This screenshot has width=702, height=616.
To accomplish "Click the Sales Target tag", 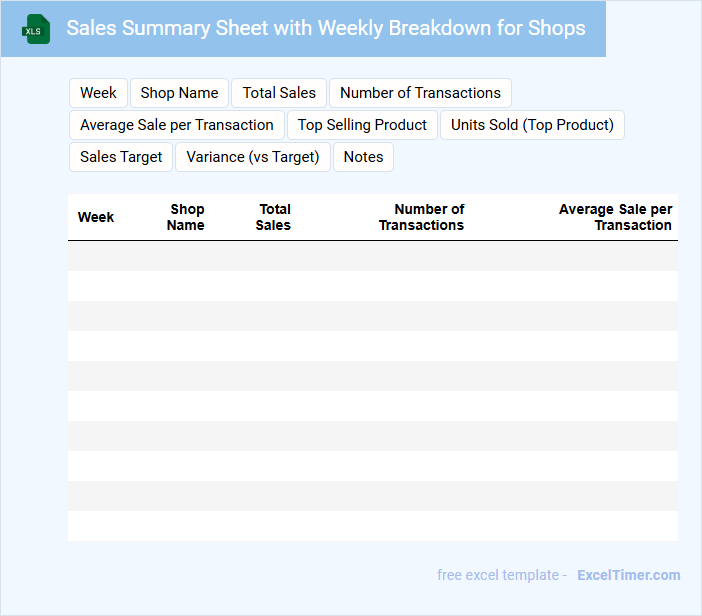I will [121, 157].
